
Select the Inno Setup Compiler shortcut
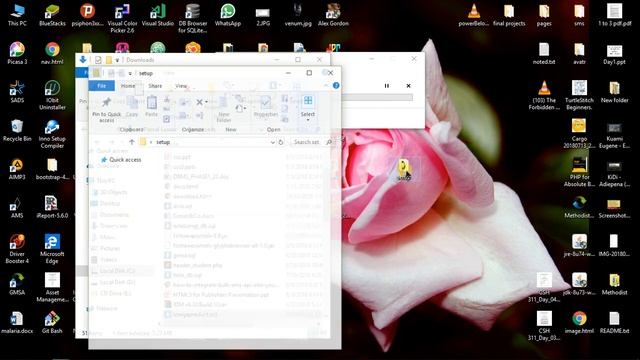[52, 134]
